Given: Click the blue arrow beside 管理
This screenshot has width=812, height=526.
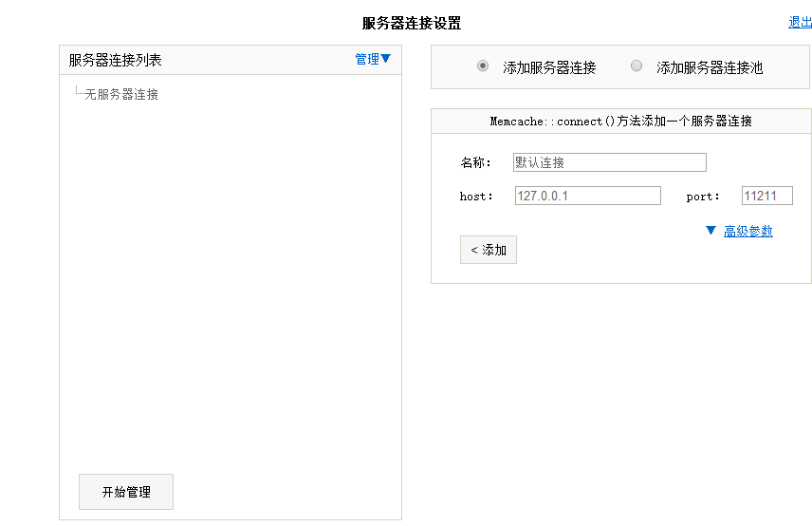Looking at the screenshot, I should [386, 59].
